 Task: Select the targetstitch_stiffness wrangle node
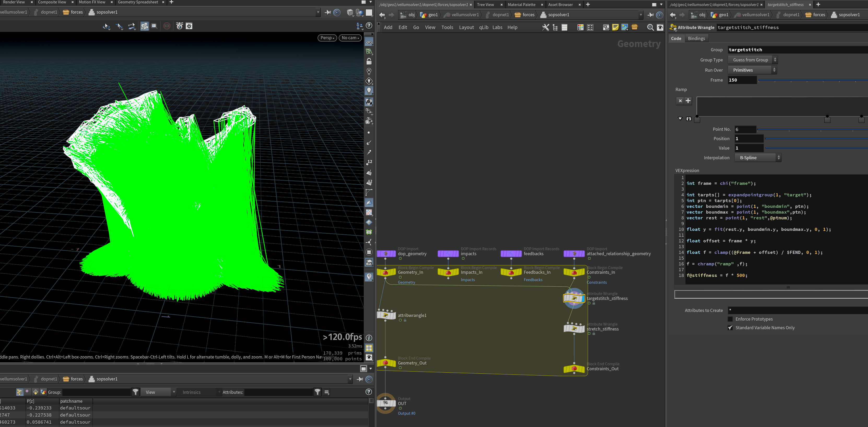tap(574, 298)
